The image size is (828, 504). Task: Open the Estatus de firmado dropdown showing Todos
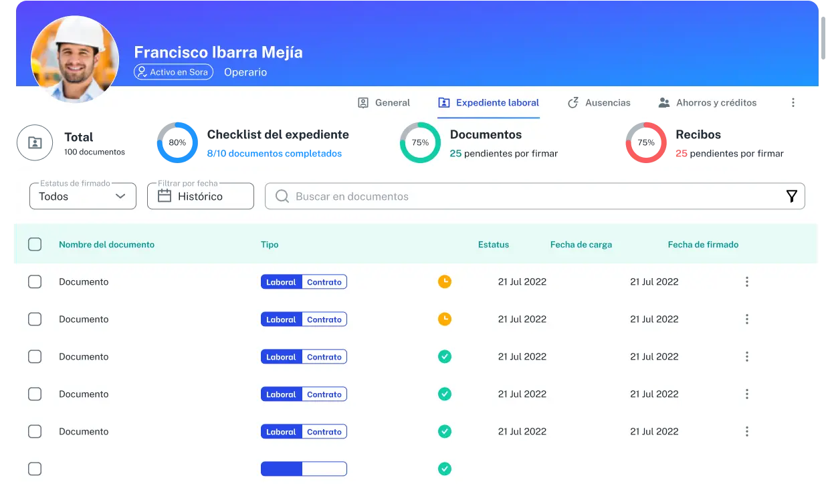82,196
